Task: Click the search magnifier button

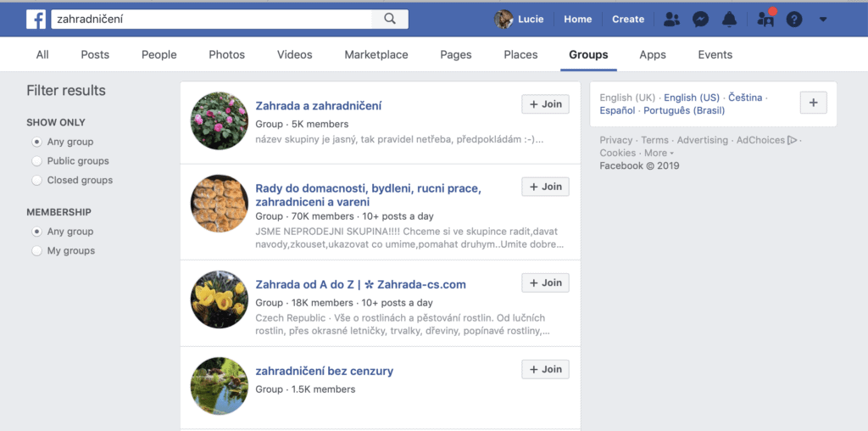Action: tap(389, 19)
